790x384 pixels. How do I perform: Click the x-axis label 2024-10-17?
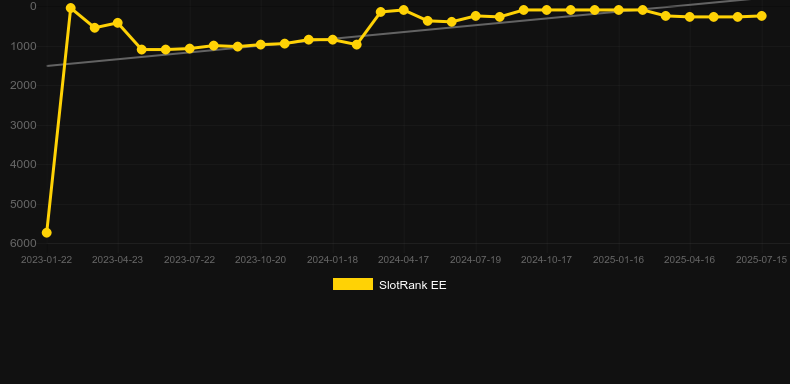tap(547, 260)
